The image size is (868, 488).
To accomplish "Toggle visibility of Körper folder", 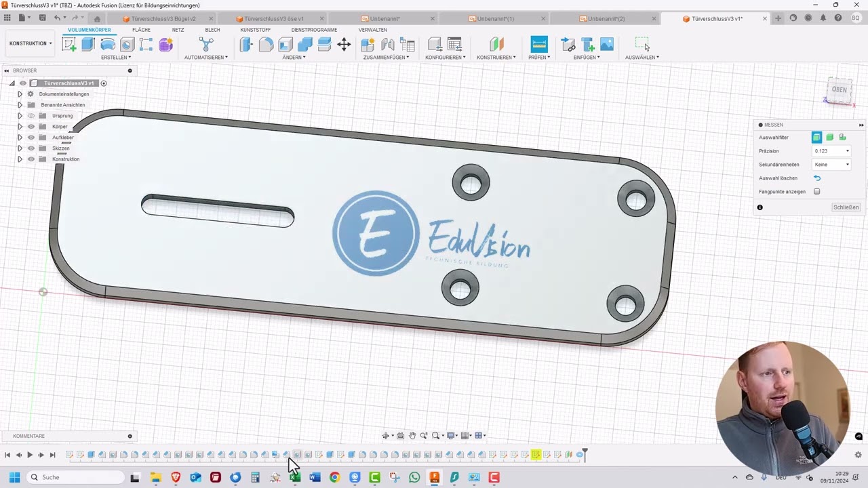I will click(x=31, y=127).
